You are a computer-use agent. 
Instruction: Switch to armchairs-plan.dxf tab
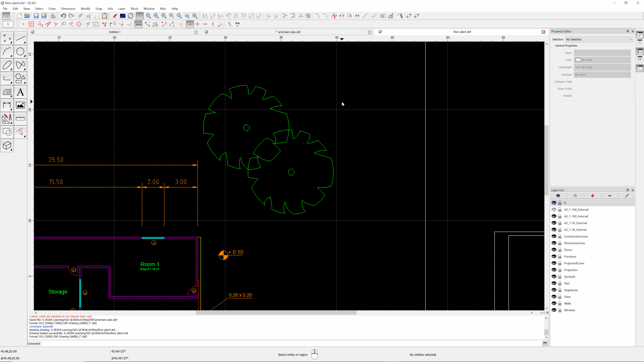click(289, 32)
